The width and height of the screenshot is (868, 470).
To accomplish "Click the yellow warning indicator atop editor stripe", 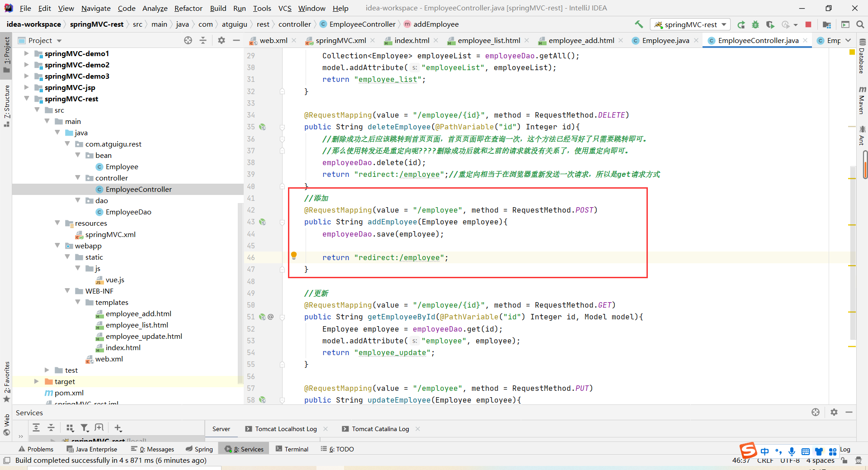I will click(x=852, y=52).
